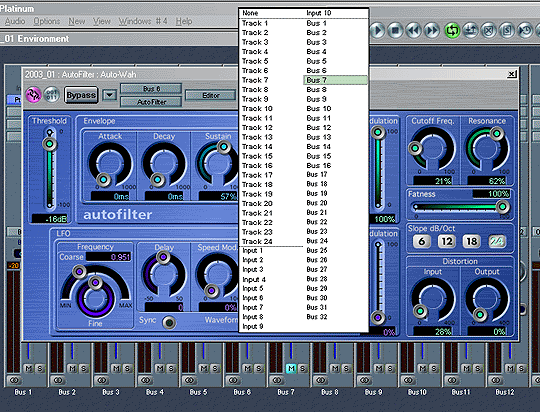Open the Bus 6 channel selector
The height and width of the screenshot is (412, 540).
pos(151,89)
